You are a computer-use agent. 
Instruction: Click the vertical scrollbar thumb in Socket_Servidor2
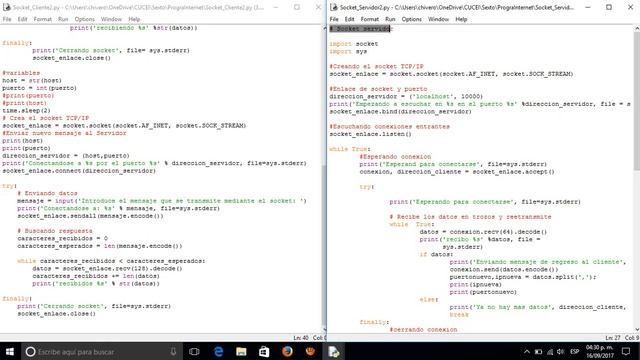point(636,100)
